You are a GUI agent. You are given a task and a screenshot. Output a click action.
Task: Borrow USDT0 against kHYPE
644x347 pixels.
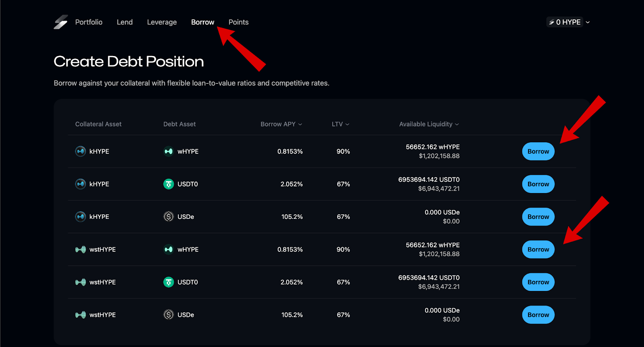point(538,184)
